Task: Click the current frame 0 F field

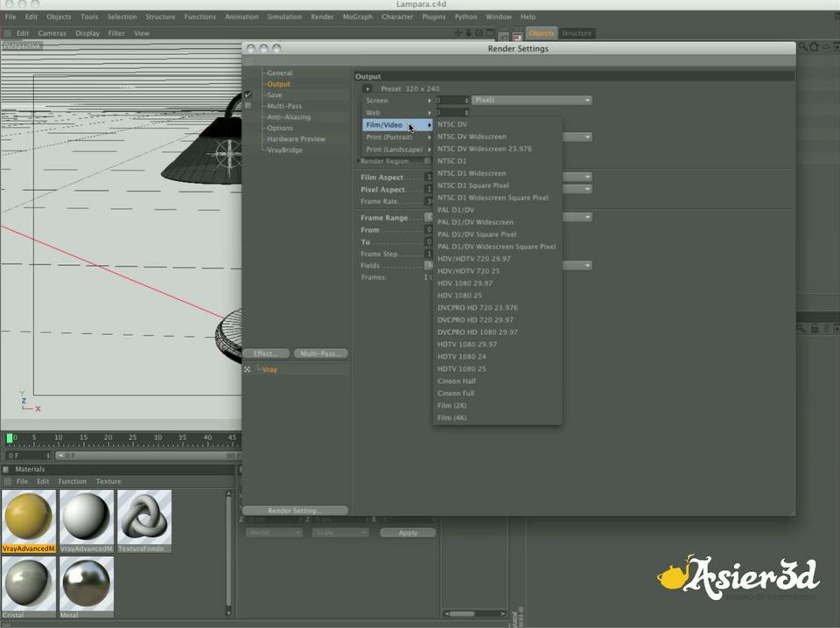Action: pyautogui.click(x=29, y=456)
